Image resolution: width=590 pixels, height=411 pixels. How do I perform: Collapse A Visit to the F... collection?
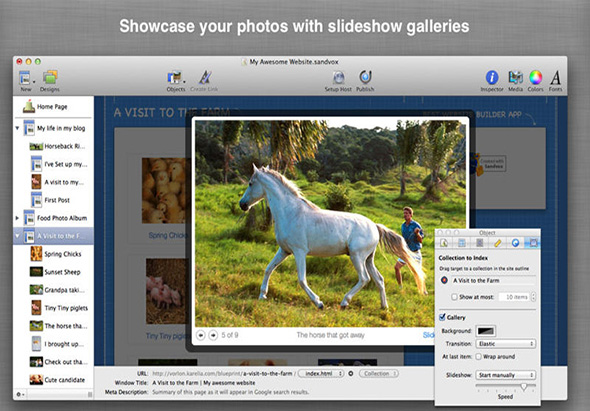click(17, 236)
